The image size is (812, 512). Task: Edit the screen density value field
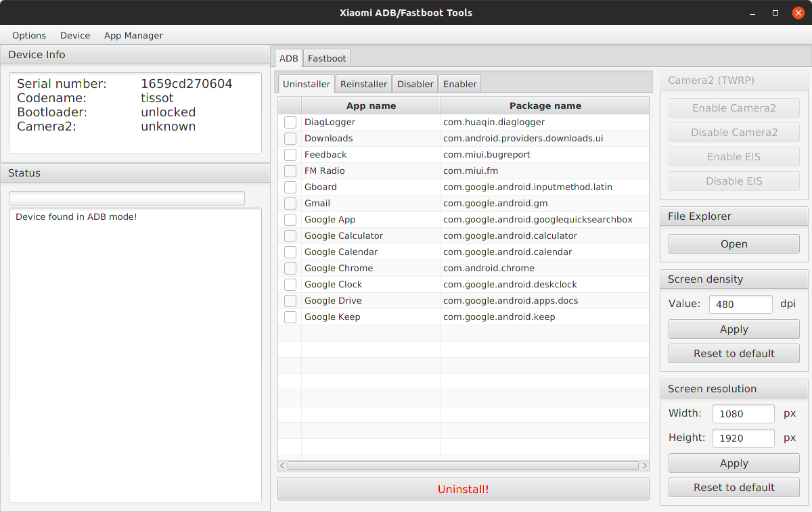[x=740, y=304]
